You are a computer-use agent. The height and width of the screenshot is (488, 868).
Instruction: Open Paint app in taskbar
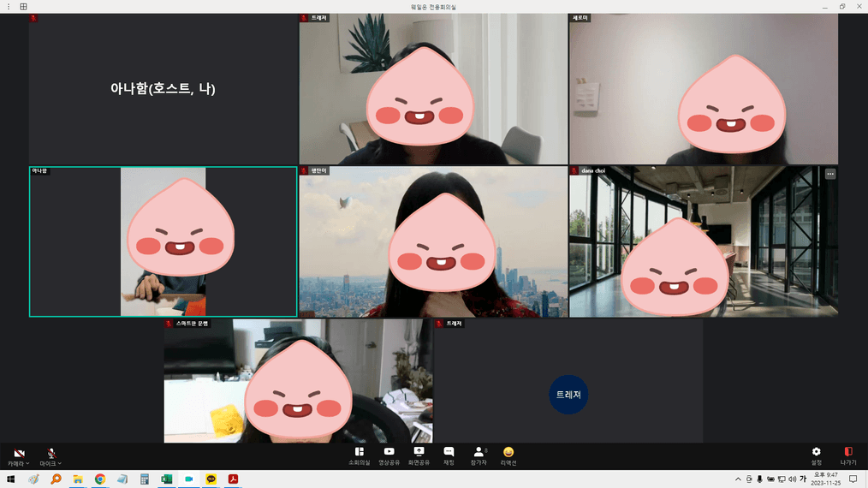coord(33,479)
